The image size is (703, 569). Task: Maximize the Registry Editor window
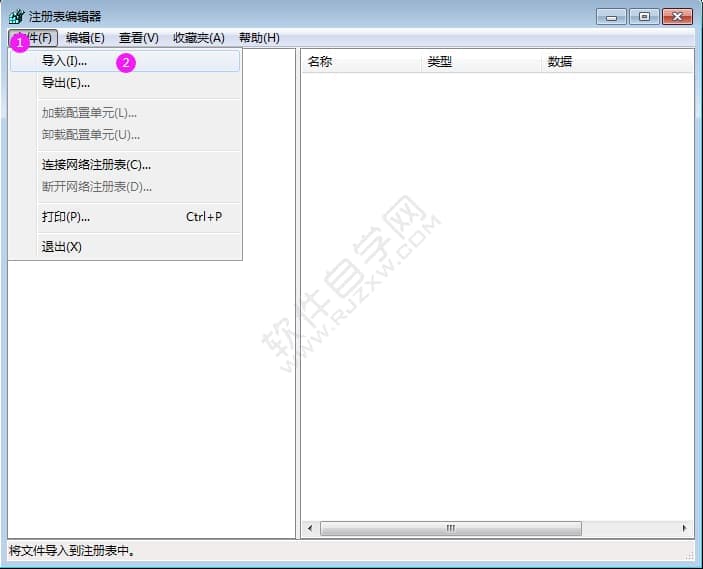coord(644,16)
